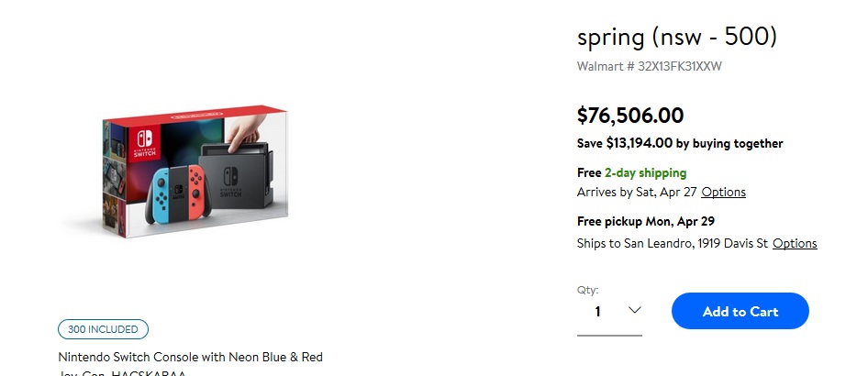The width and height of the screenshot is (868, 376).
Task: Click the blue Joy-Con in product image
Action: tap(160, 195)
